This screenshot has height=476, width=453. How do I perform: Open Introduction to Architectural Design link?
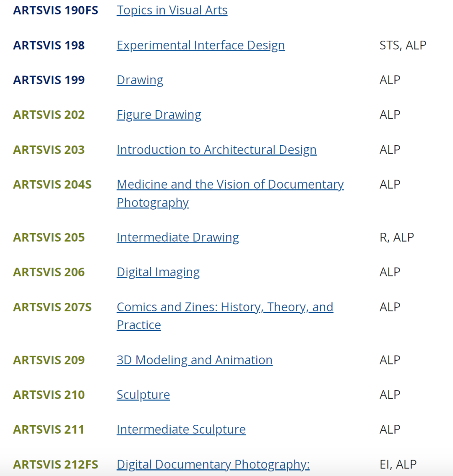pyautogui.click(x=216, y=150)
